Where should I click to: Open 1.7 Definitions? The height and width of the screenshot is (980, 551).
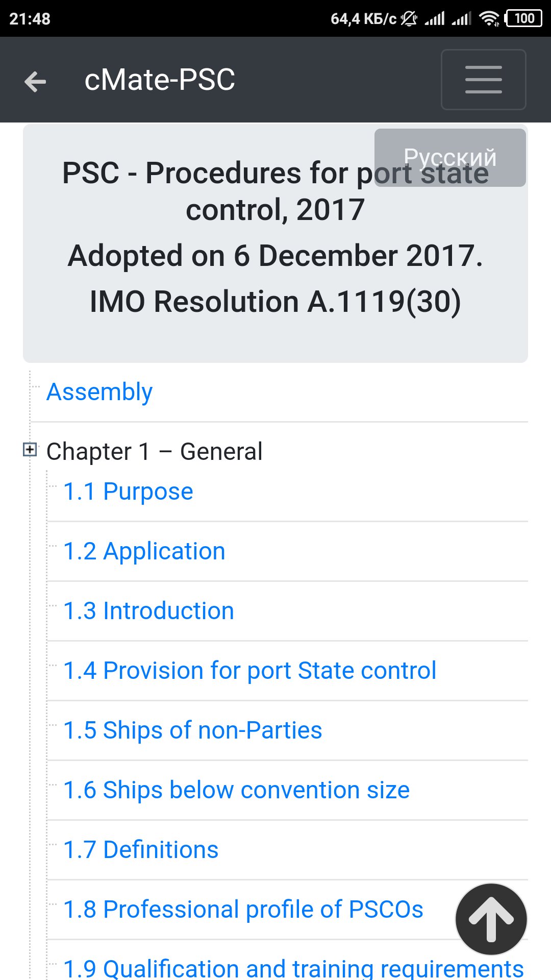click(141, 850)
